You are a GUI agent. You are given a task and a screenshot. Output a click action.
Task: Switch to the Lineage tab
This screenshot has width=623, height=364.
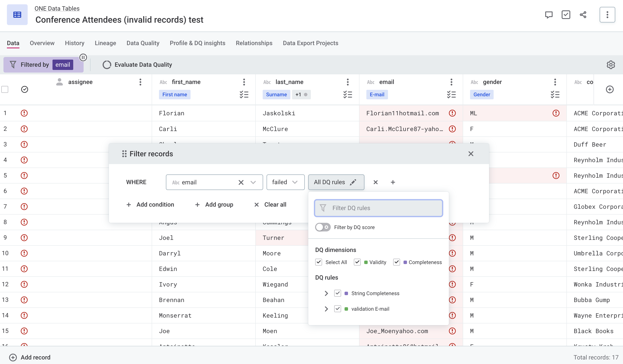105,43
